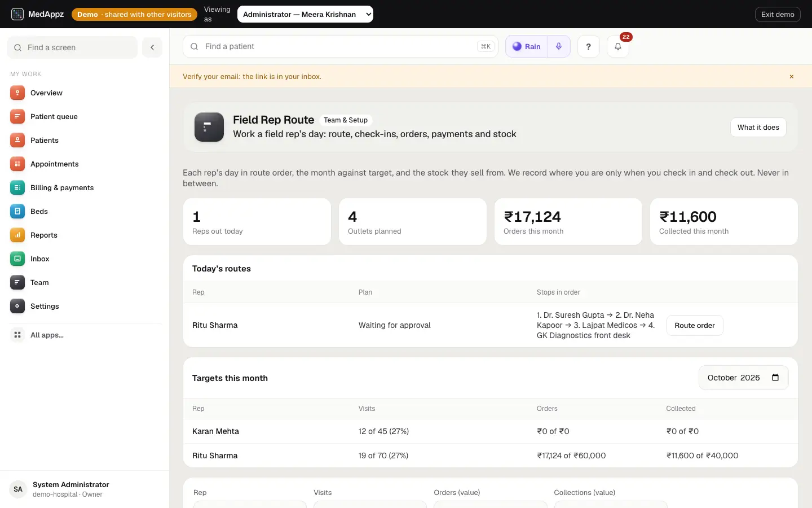The width and height of the screenshot is (812, 508).
Task: Click the System Administrator account name
Action: click(71, 484)
